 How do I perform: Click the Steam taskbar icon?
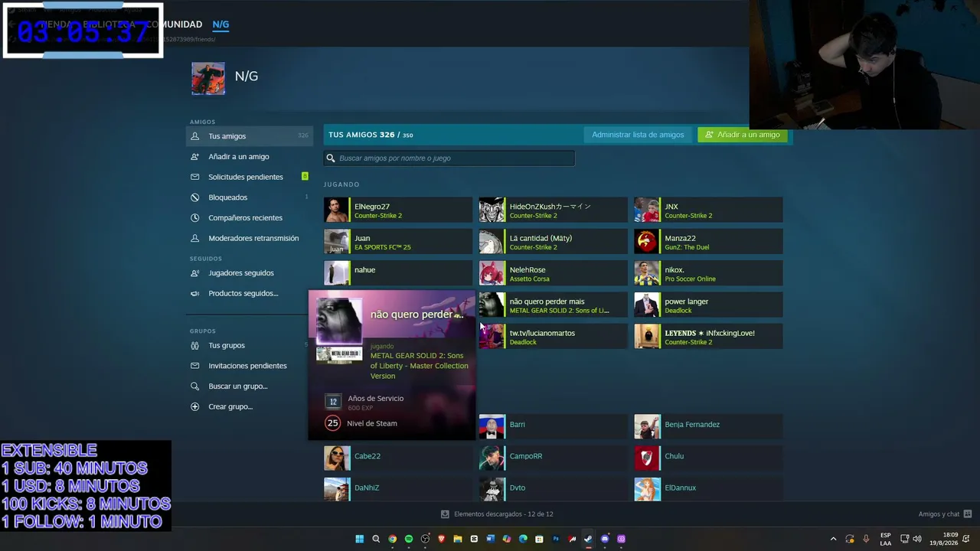pyautogui.click(x=588, y=539)
